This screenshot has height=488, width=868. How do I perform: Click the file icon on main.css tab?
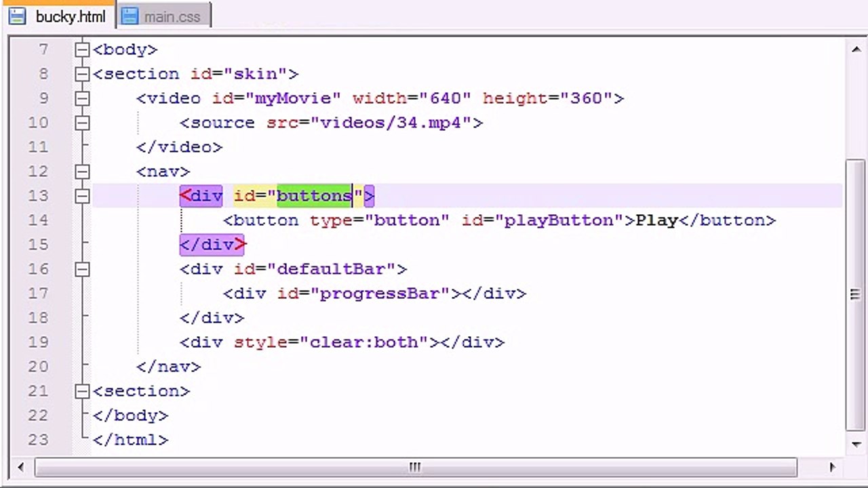[130, 16]
